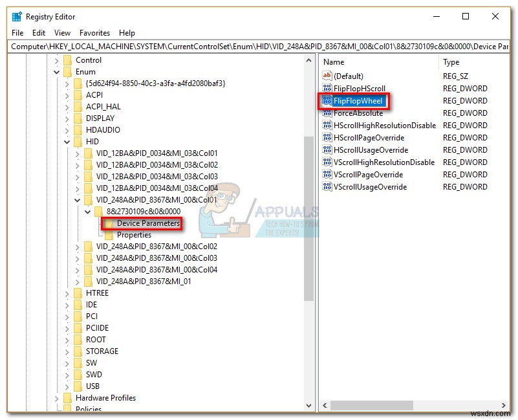Click the (Default) string value icon
The image size is (518, 420).
(327, 76)
